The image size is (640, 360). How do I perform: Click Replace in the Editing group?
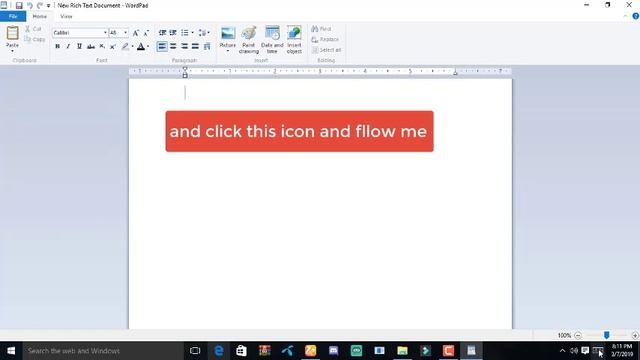point(325,39)
